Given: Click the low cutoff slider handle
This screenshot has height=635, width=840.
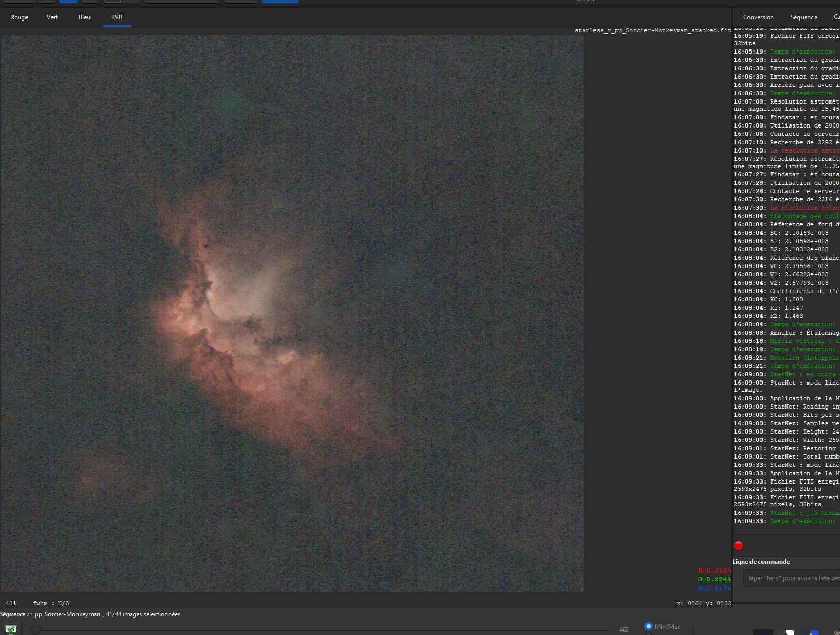Looking at the screenshot, I should [35, 630].
